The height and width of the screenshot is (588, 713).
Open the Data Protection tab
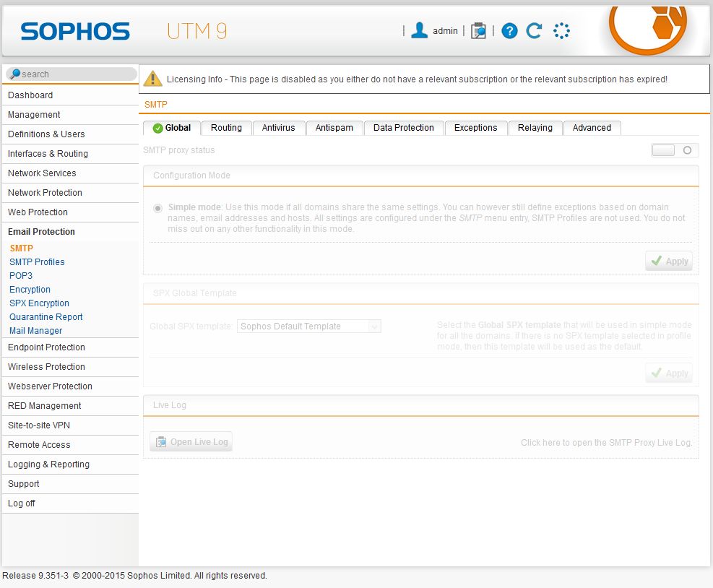[x=403, y=128]
